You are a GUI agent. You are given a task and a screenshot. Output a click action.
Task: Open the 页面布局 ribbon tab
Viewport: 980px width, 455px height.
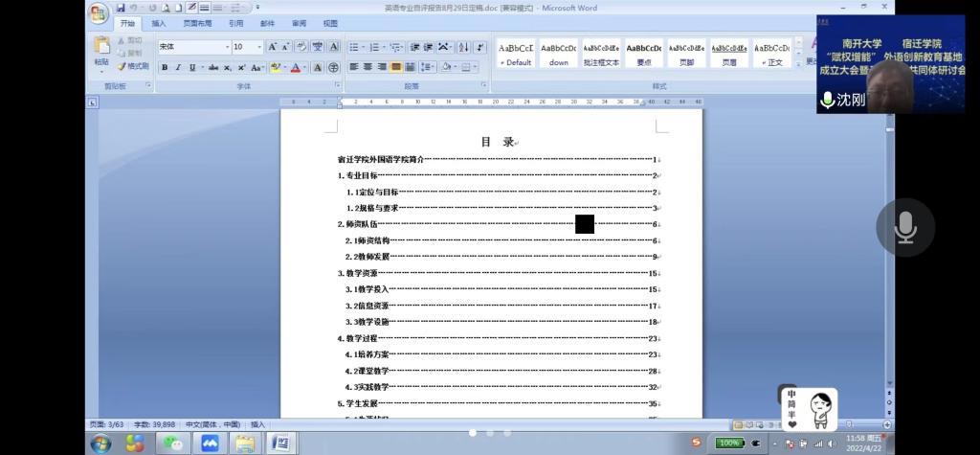(x=197, y=24)
